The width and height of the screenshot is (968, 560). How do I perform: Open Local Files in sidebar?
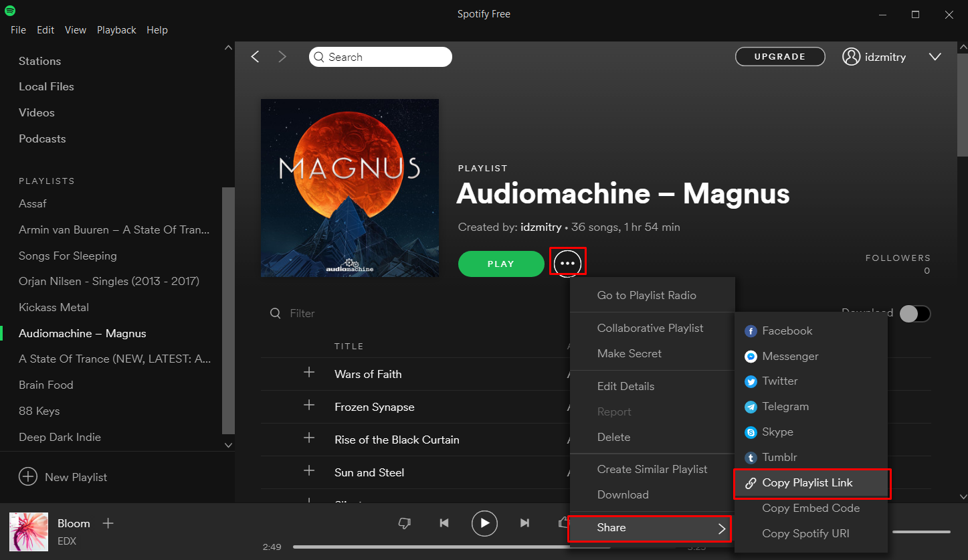[x=46, y=86]
